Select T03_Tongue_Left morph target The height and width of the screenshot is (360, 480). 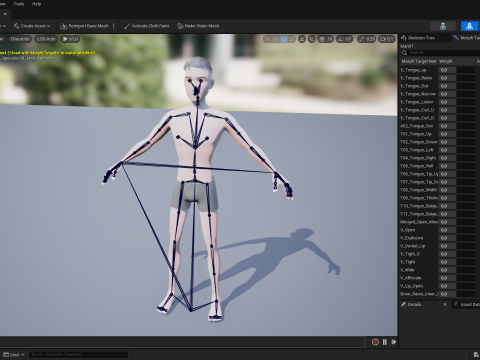click(x=417, y=150)
